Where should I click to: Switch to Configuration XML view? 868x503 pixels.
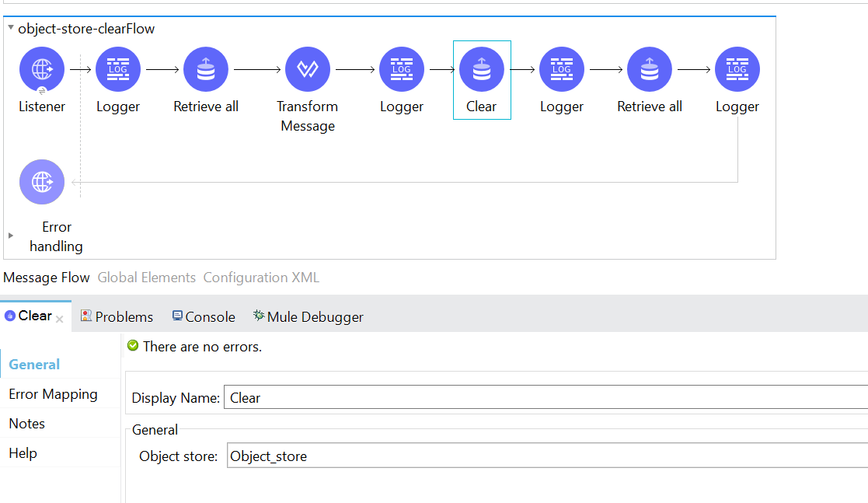(x=261, y=278)
